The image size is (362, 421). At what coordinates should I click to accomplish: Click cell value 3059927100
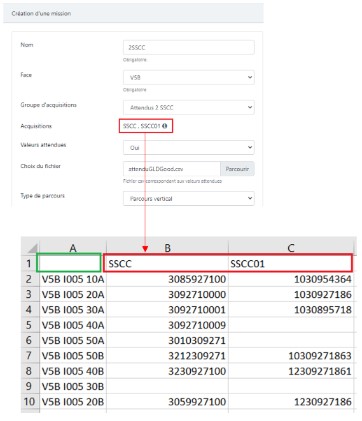pos(167,402)
